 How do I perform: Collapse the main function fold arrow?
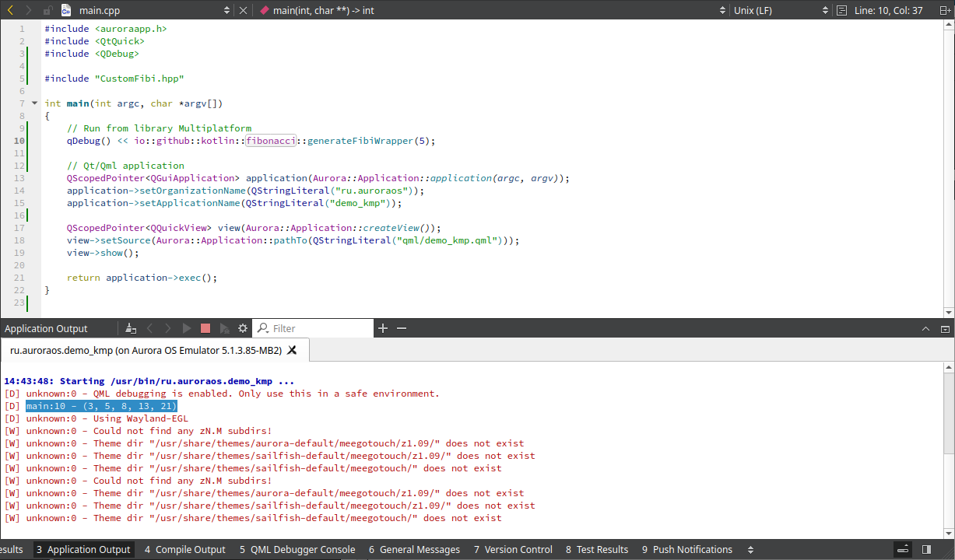tap(34, 103)
